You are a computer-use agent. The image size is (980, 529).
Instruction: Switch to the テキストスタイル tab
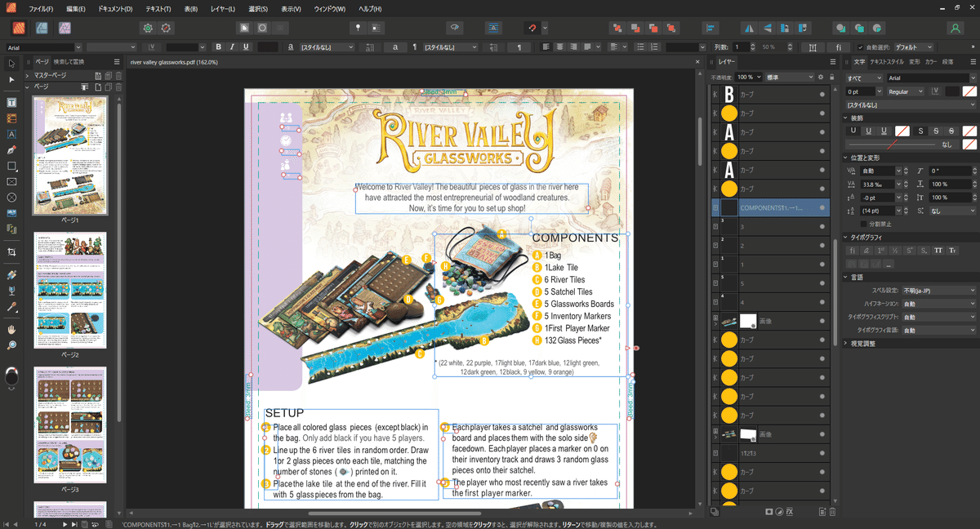pos(887,62)
